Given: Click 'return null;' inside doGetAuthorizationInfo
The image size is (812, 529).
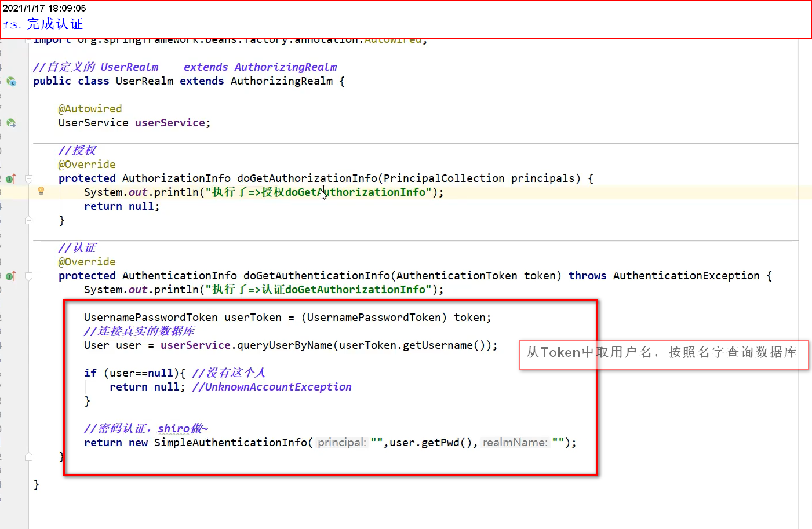Looking at the screenshot, I should click(122, 206).
